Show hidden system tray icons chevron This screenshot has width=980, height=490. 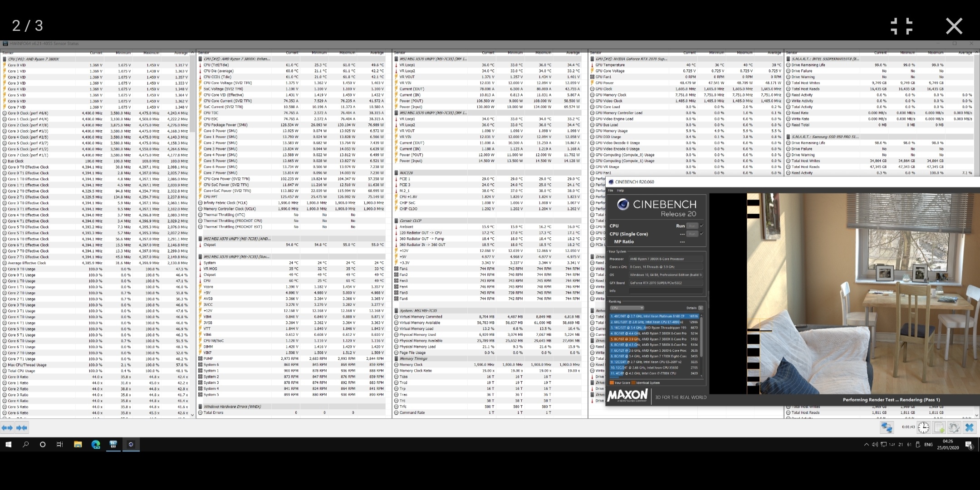coord(866,445)
